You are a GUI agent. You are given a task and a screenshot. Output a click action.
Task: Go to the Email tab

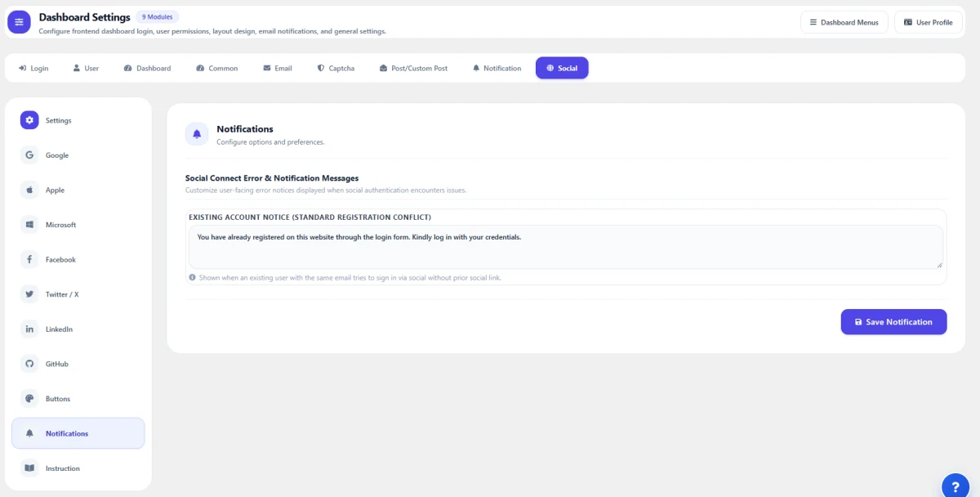[278, 68]
